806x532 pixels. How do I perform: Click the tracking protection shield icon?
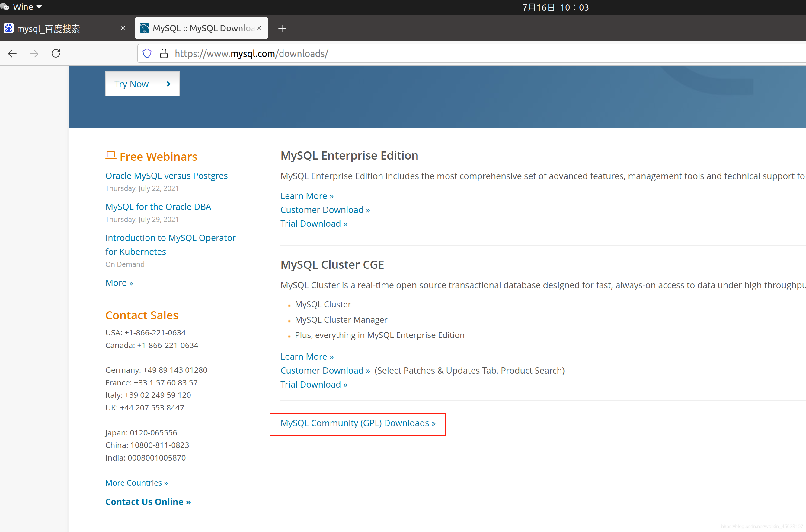(x=147, y=54)
